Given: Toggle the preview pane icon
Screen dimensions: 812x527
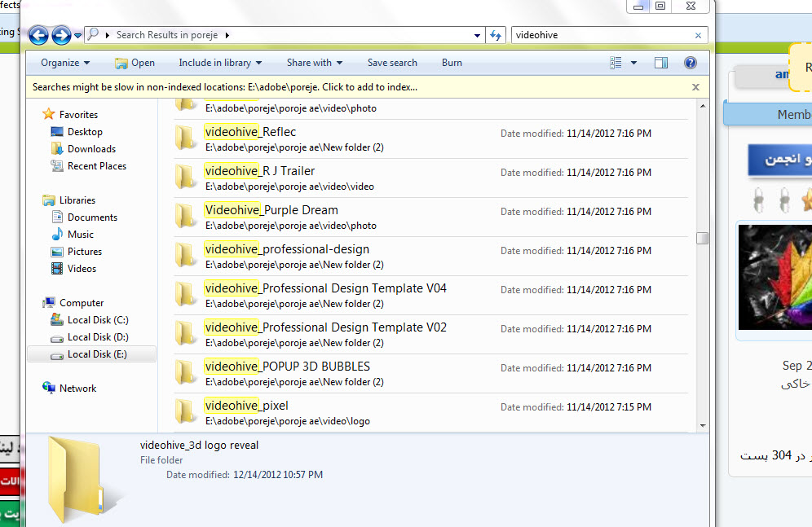Looking at the screenshot, I should point(661,63).
